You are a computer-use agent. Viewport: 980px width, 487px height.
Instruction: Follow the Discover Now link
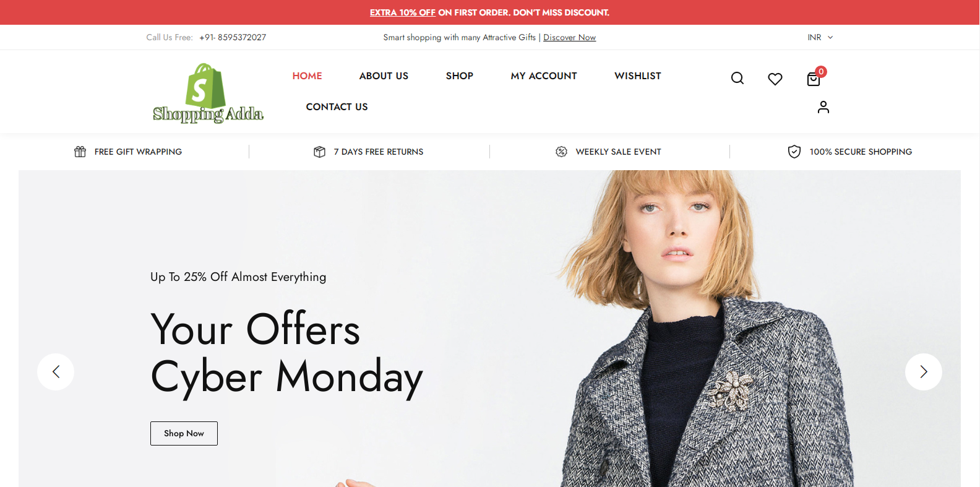point(569,37)
